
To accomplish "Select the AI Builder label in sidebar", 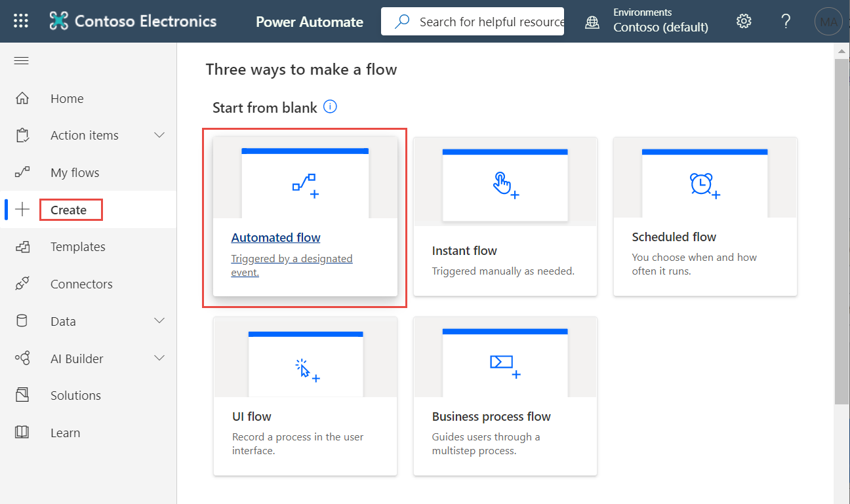I will point(77,359).
